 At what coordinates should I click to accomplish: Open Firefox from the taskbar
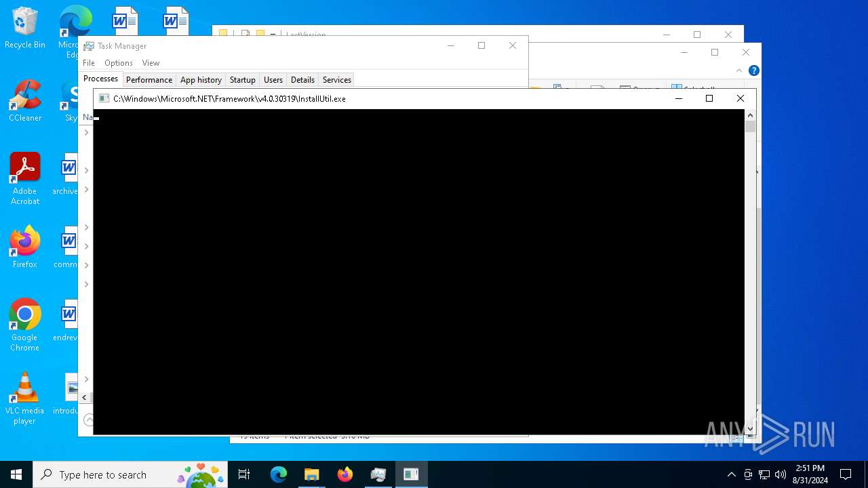pyautogui.click(x=345, y=474)
